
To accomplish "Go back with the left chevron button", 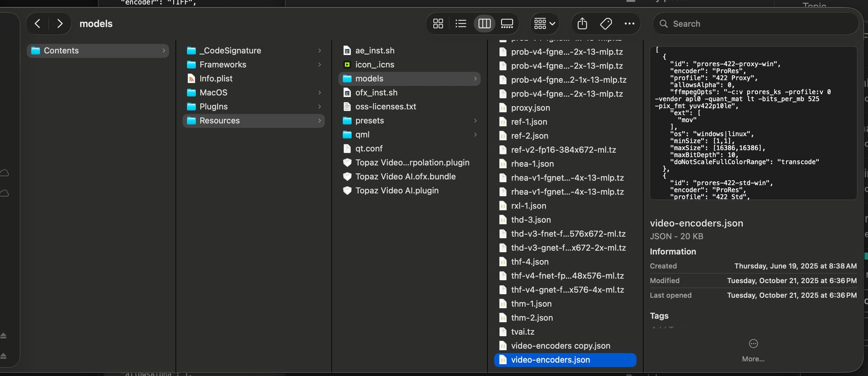I will 38,24.
